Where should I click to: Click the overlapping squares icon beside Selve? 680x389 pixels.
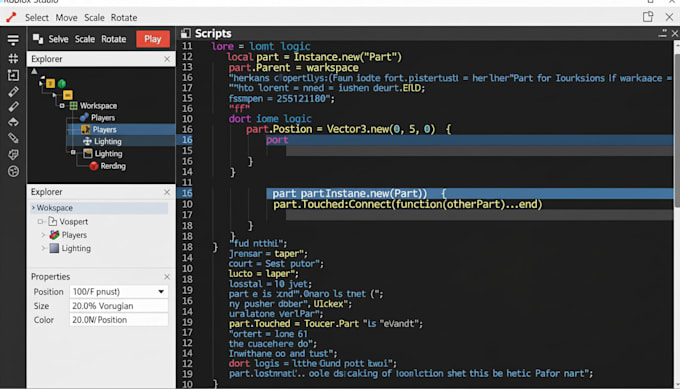pyautogui.click(x=38, y=39)
